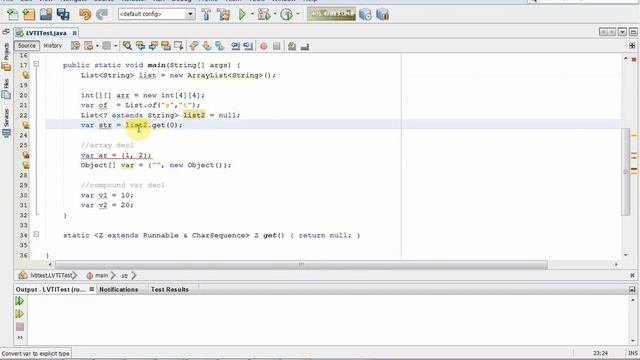Close the LVTITest.java tab
This screenshot has height=360, width=640.
pyautogui.click(x=74, y=33)
